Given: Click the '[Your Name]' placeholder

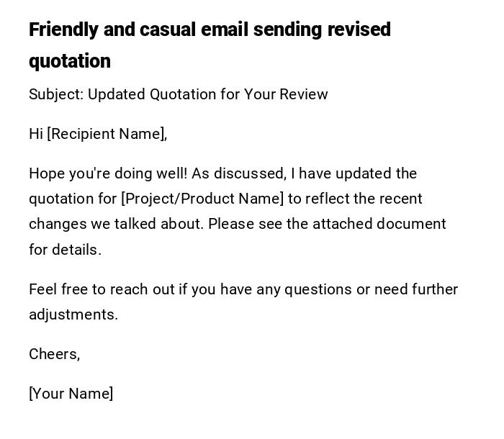Looking at the screenshot, I should pyautogui.click(x=71, y=394).
